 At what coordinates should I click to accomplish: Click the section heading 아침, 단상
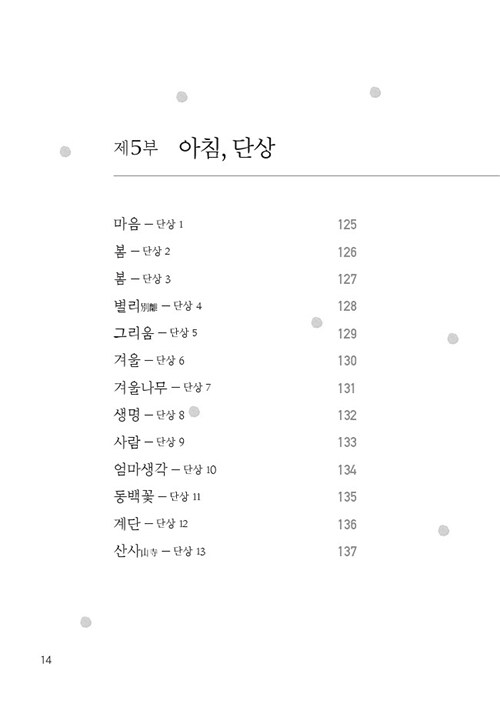[227, 148]
